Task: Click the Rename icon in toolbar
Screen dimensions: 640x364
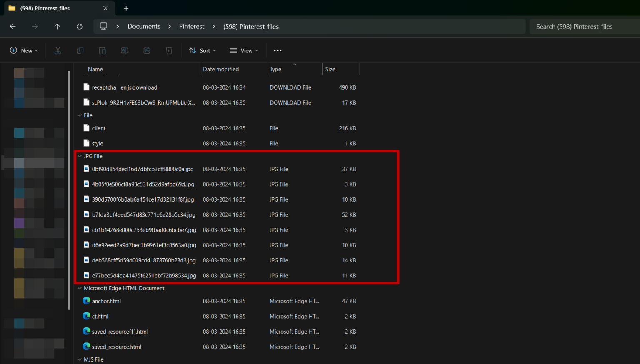Action: 124,50
